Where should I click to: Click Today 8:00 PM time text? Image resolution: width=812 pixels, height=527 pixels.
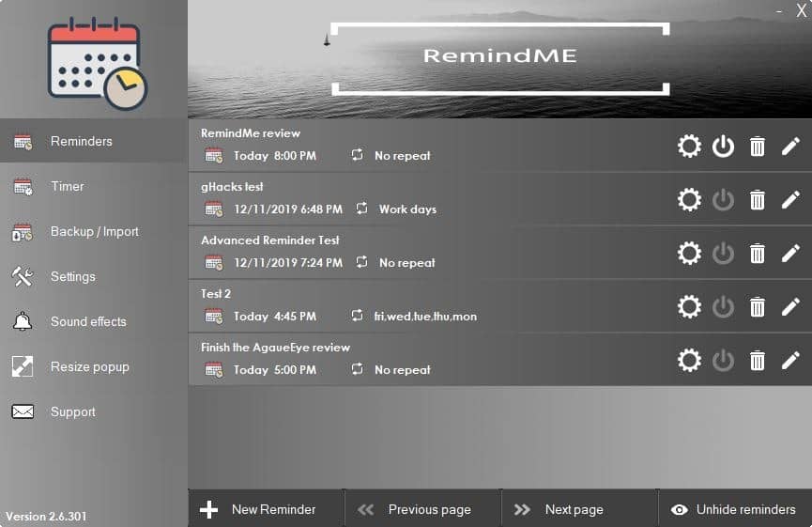[x=275, y=155]
